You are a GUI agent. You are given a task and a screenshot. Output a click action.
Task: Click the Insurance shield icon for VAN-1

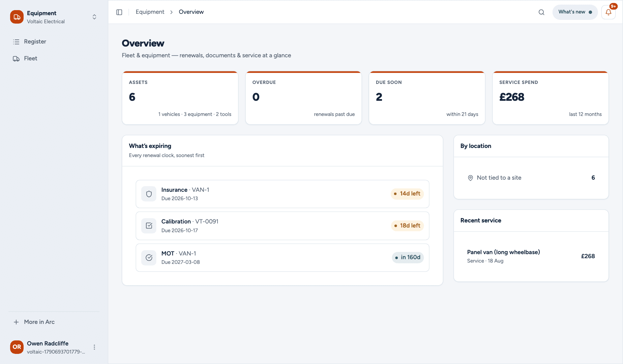[x=149, y=194]
